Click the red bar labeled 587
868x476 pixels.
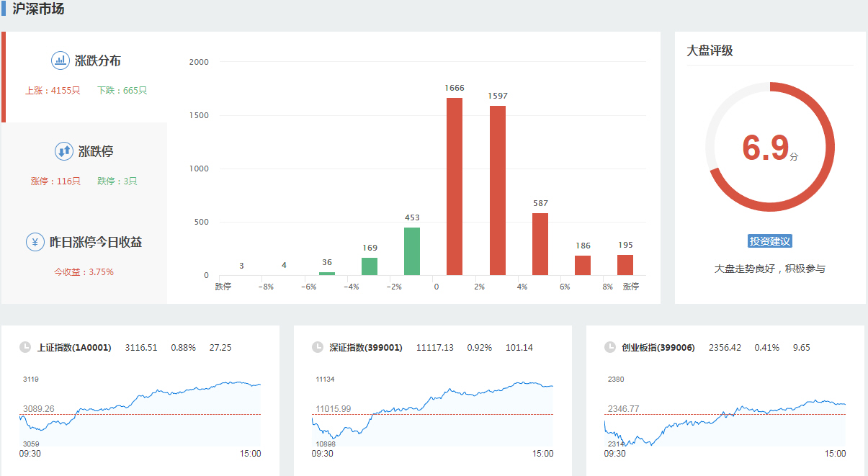click(x=540, y=244)
